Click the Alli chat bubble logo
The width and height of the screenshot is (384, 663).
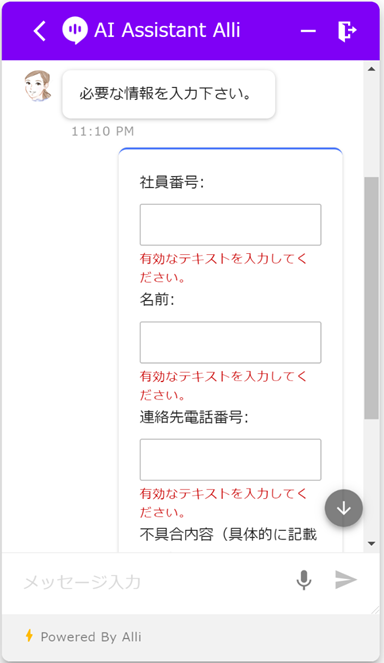pos(75,30)
